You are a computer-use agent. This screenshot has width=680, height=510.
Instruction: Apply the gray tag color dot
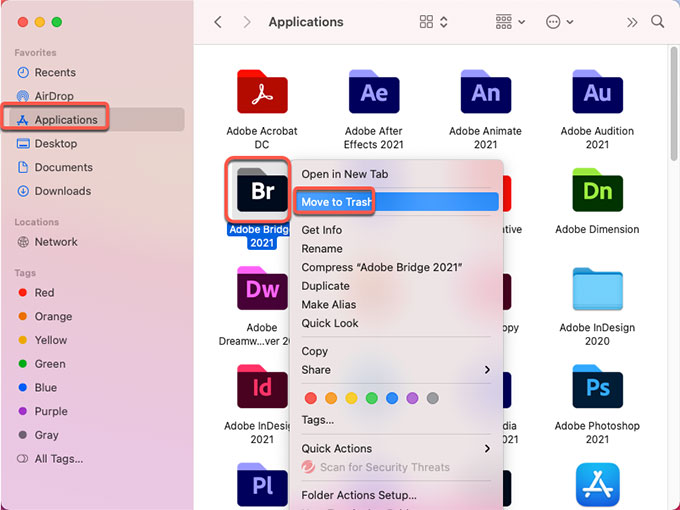pos(432,398)
